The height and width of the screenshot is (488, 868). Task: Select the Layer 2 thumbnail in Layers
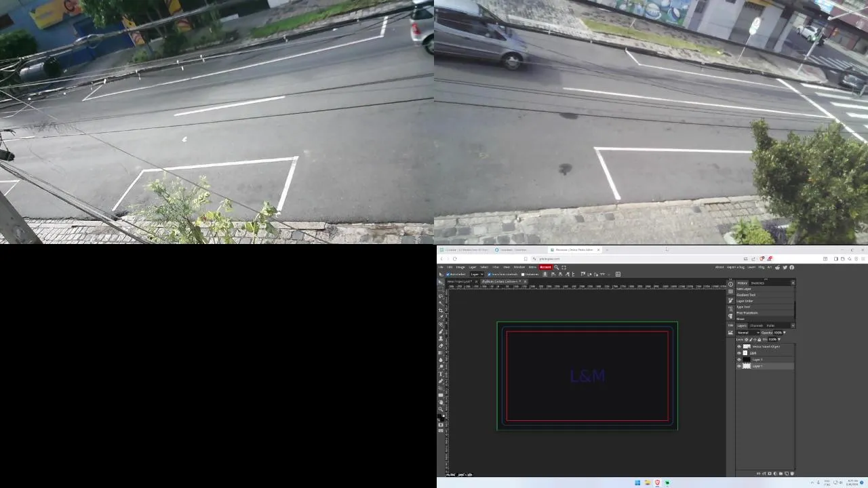pyautogui.click(x=747, y=359)
